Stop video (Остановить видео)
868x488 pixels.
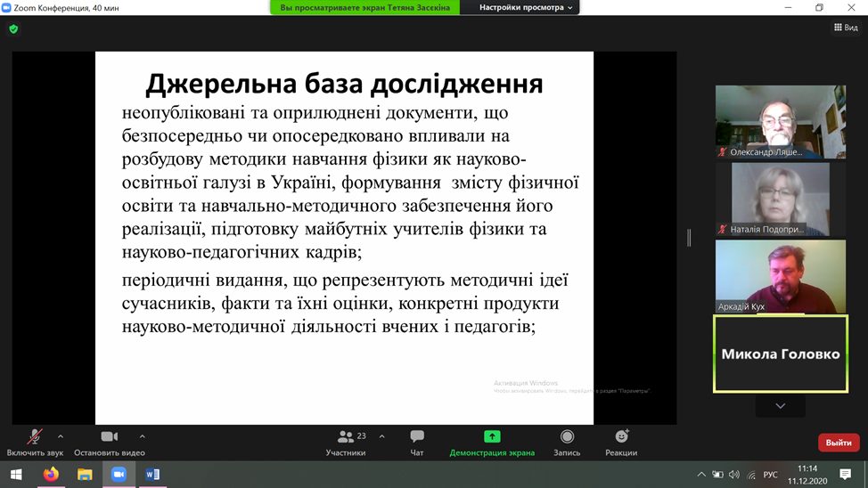coord(109,443)
